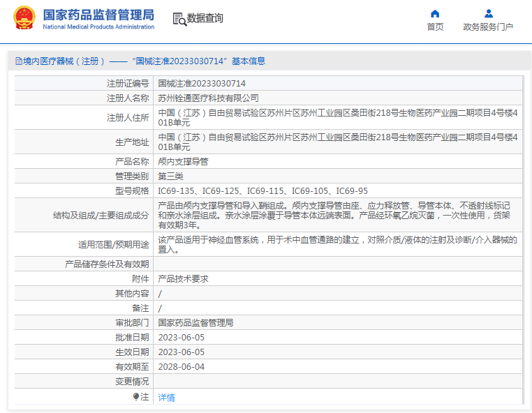This screenshot has width=532, height=413.
Task: Click the document icon beside 境内医疗器械
Action: 19,61
